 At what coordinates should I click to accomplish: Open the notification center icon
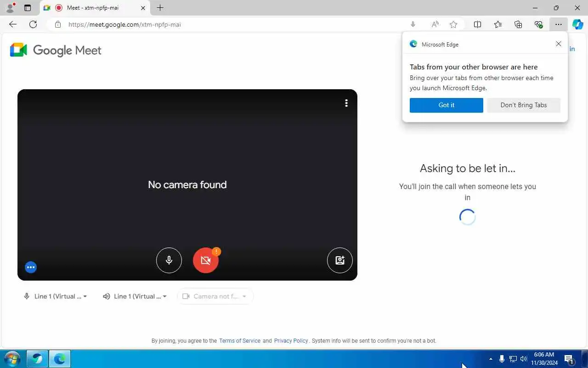[x=569, y=359]
